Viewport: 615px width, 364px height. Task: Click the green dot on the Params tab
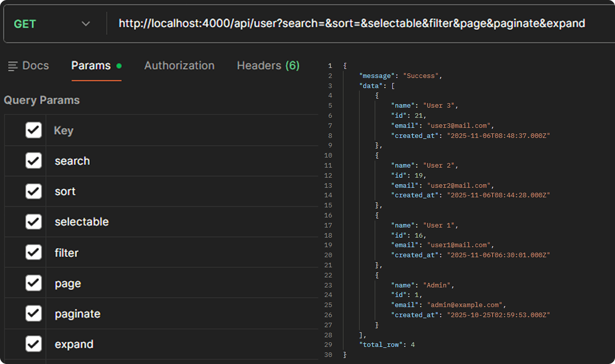pyautogui.click(x=119, y=65)
